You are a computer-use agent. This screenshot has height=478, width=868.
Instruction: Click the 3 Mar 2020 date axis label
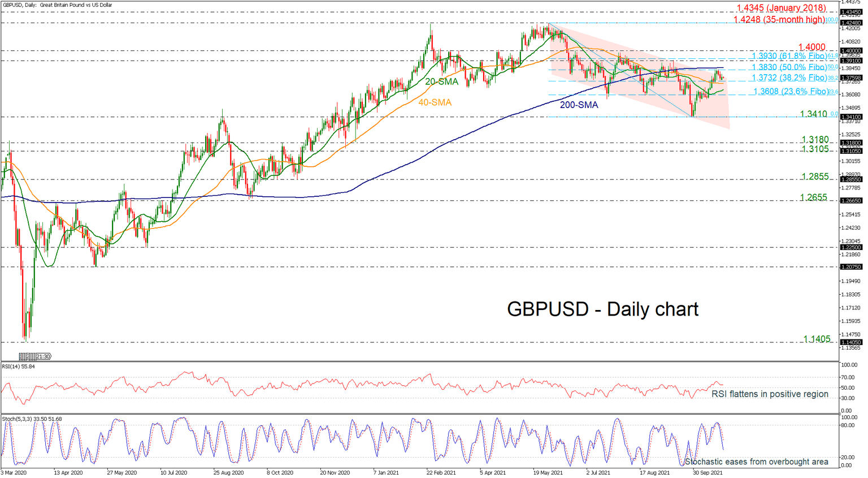click(14, 472)
